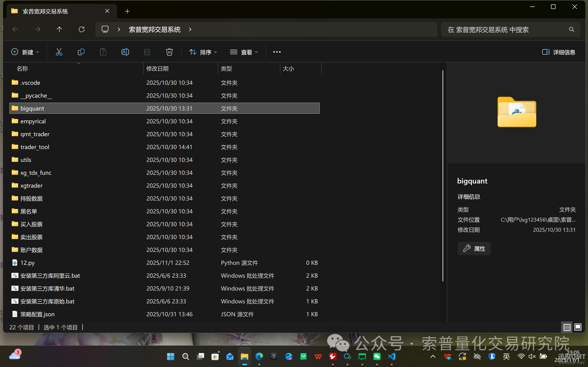This screenshot has width=588, height=367.
Task: Click the Cut icon in the toolbar
Action: pos(59,52)
